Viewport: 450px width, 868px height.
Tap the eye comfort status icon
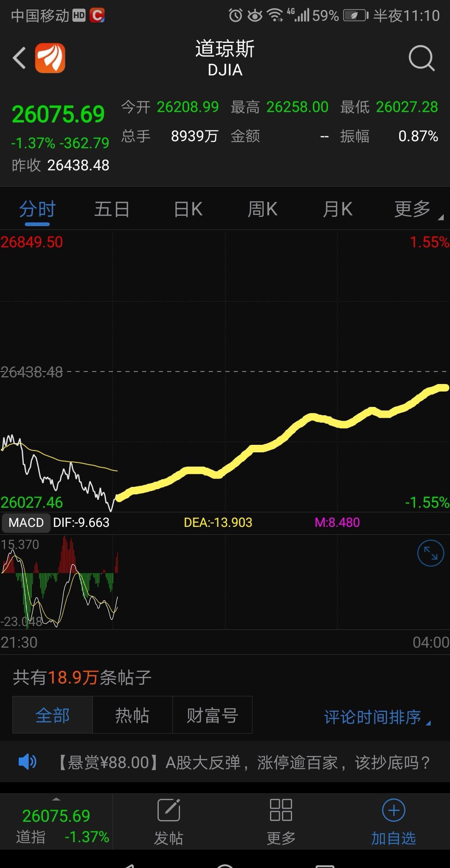coord(255,16)
